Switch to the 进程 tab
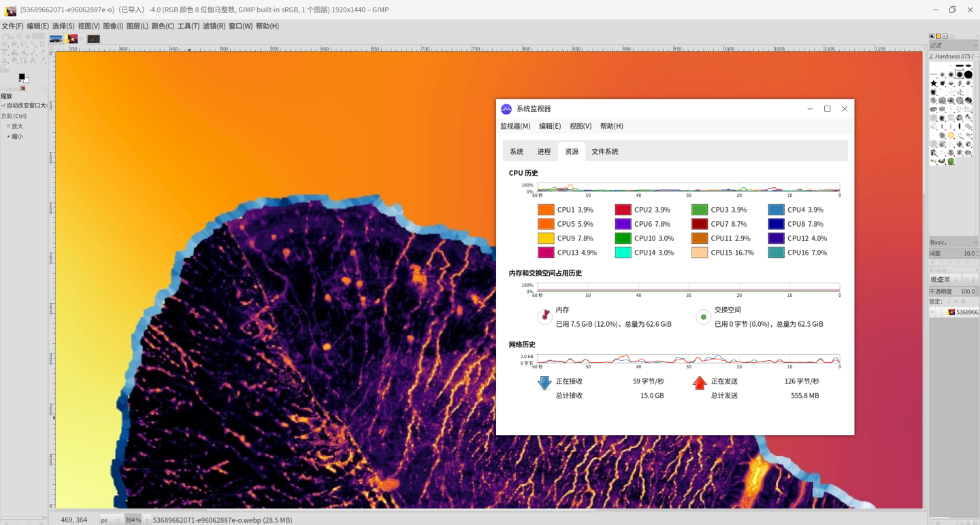 pos(544,152)
